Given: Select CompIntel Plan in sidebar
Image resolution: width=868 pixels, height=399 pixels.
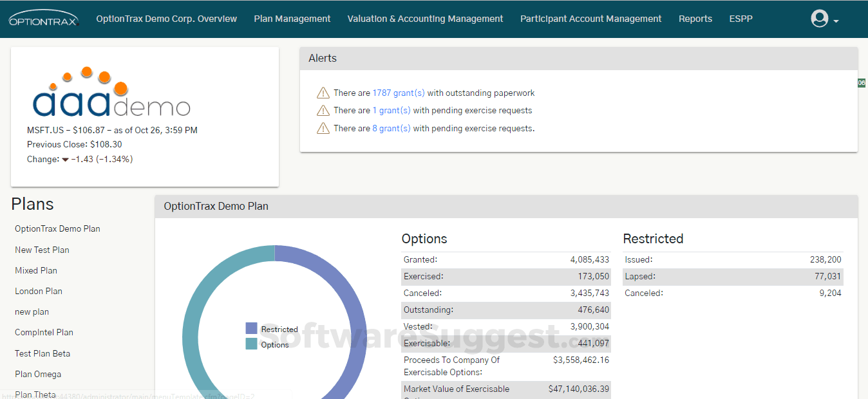Looking at the screenshot, I should tap(44, 333).
